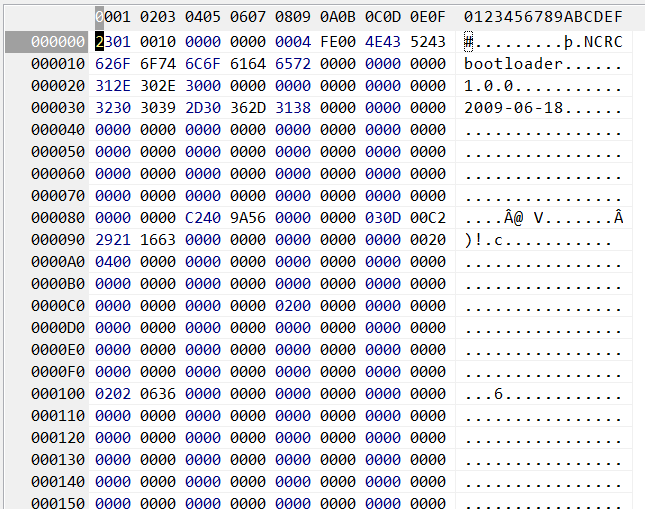Select ASCII 'Â@' in row 000080
Screen dimensions: 645x509
(513, 218)
